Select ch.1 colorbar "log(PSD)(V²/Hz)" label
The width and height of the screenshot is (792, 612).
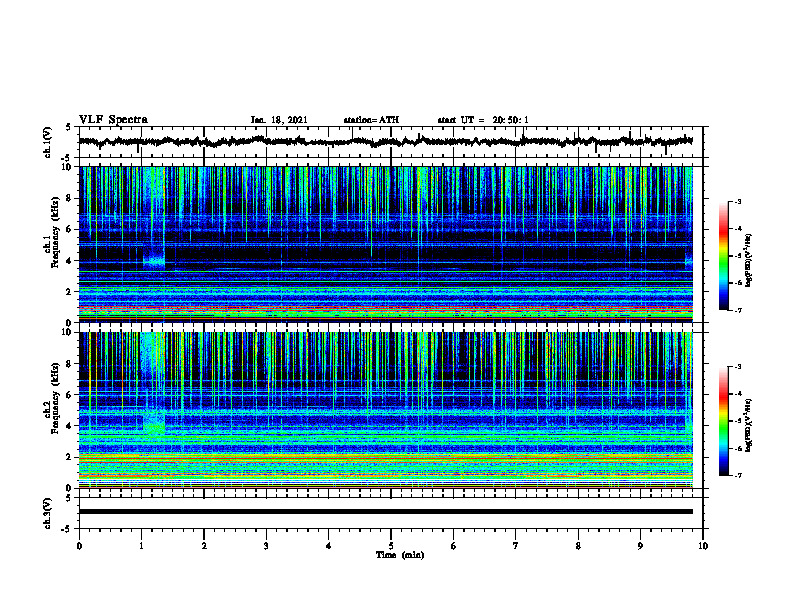pyautogui.click(x=749, y=260)
